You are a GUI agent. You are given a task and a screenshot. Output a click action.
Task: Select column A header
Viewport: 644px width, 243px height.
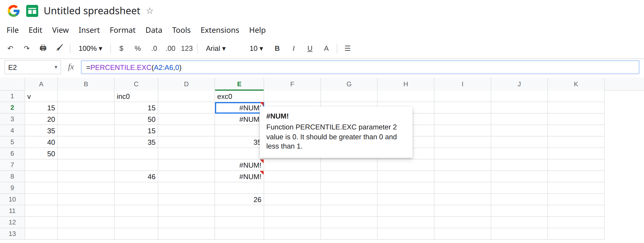[x=41, y=84]
